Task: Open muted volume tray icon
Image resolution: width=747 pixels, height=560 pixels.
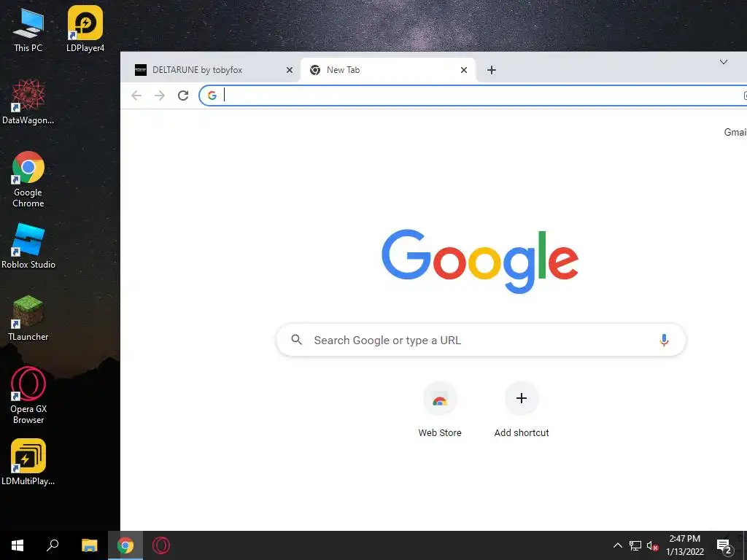Action: pos(652,545)
